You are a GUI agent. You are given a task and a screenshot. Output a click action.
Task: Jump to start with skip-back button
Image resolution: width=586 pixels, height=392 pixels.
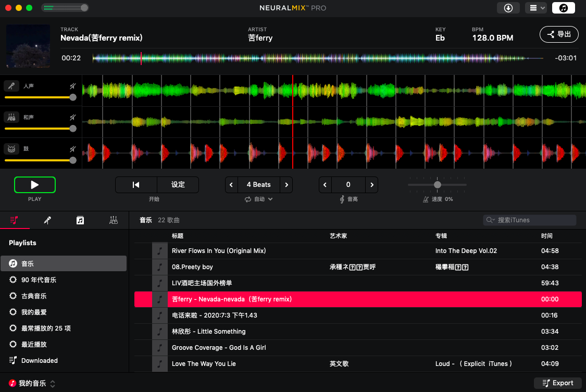tap(136, 185)
